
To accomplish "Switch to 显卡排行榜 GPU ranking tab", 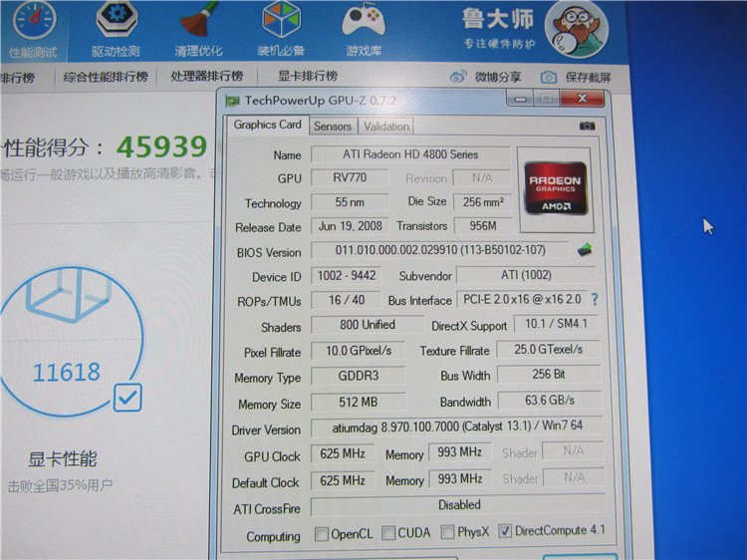I will (x=308, y=76).
